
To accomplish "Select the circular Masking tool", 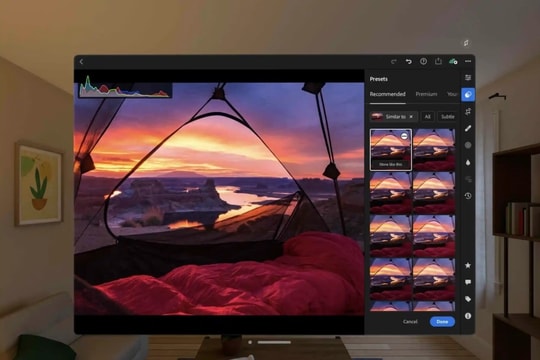I will pos(468,145).
